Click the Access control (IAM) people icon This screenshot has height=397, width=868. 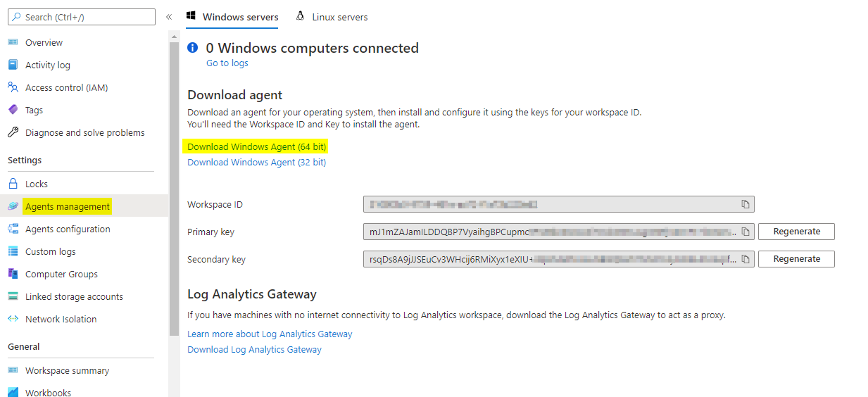pyautogui.click(x=13, y=87)
